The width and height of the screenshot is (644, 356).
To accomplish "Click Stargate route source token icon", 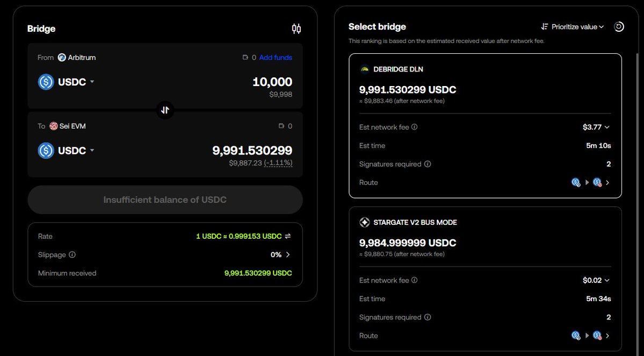I will [576, 336].
